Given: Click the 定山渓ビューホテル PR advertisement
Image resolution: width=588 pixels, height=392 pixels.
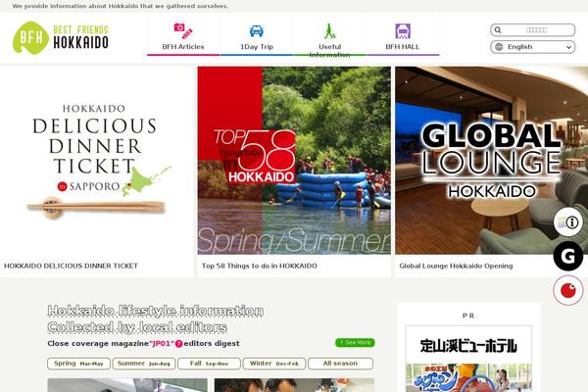Looking at the screenshot, I should pos(468,359).
